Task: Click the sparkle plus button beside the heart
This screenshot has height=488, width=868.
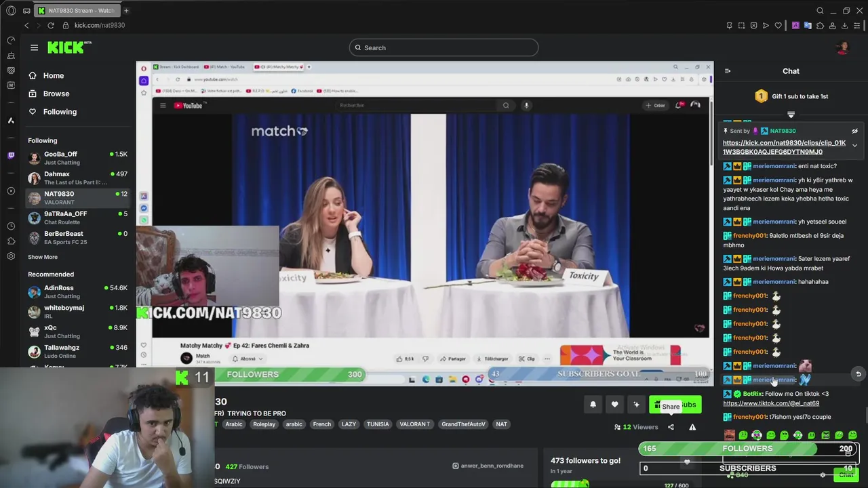Action: click(x=636, y=405)
